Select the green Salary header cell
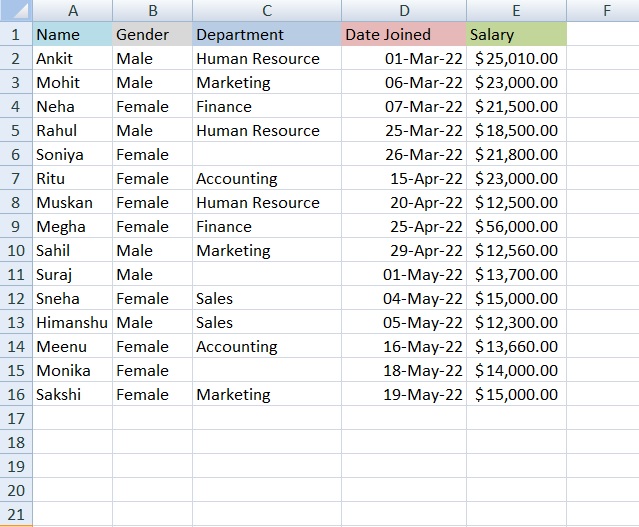The width and height of the screenshot is (639, 527). [516, 35]
